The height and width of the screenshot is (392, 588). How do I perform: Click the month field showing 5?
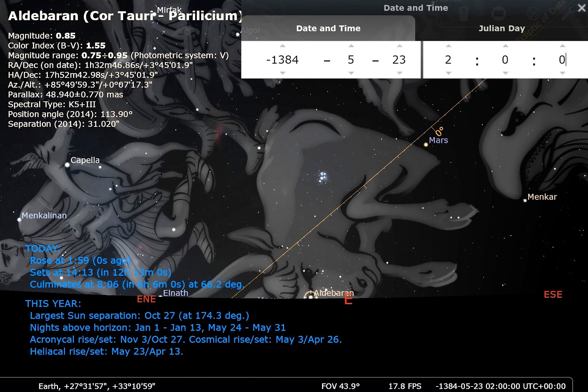(351, 60)
